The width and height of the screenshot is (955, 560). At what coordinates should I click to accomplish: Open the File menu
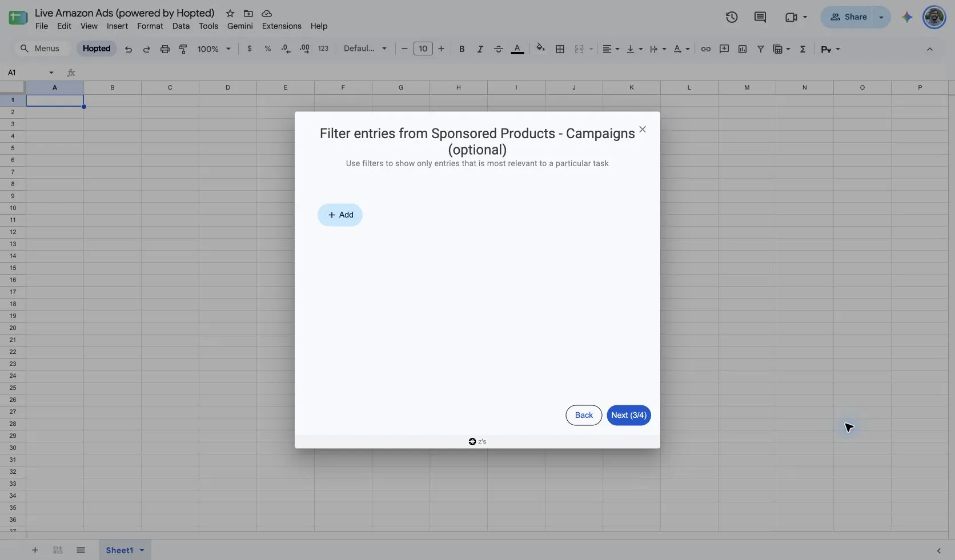(42, 26)
